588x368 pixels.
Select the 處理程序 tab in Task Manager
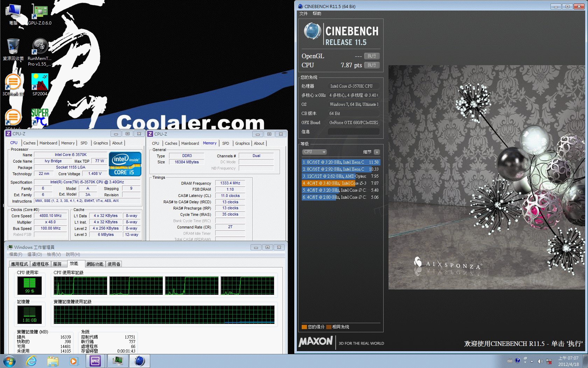pyautogui.click(x=40, y=264)
